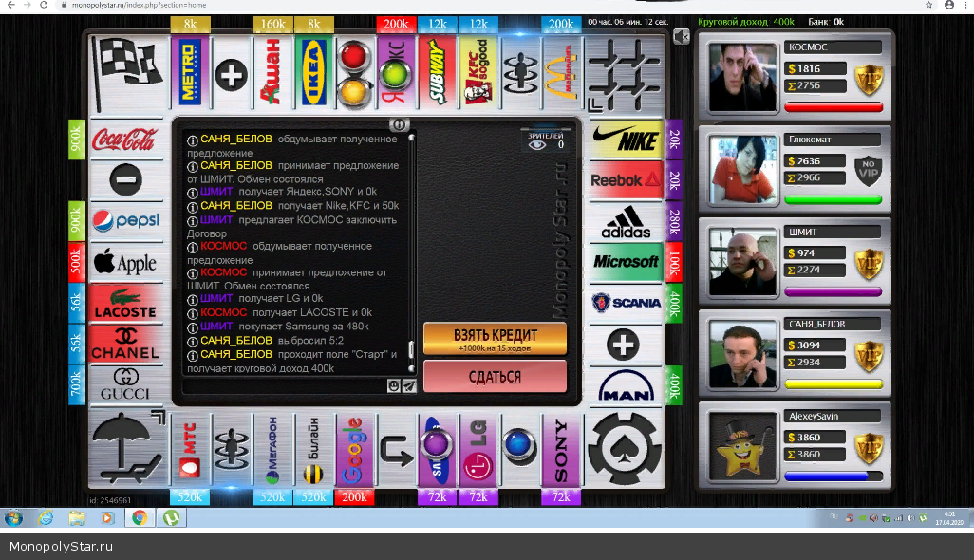Click the Nike board cell

pos(625,140)
